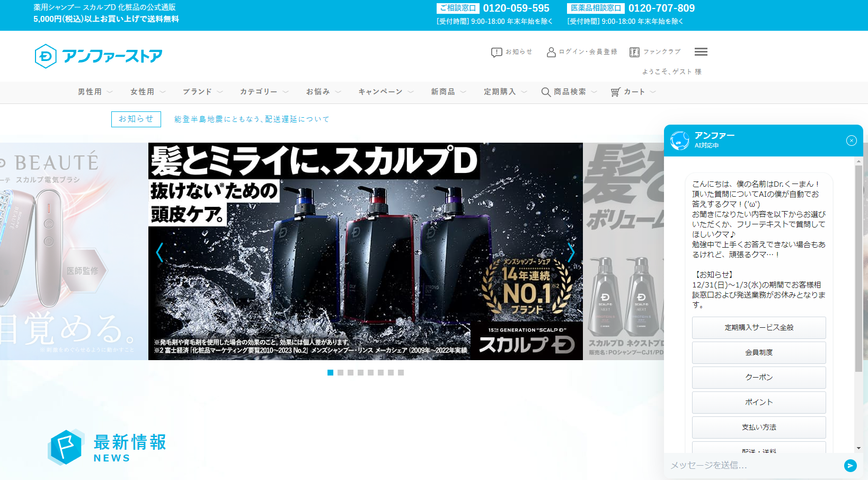
Task: Open the hamburger menu icon
Action: coord(701,52)
